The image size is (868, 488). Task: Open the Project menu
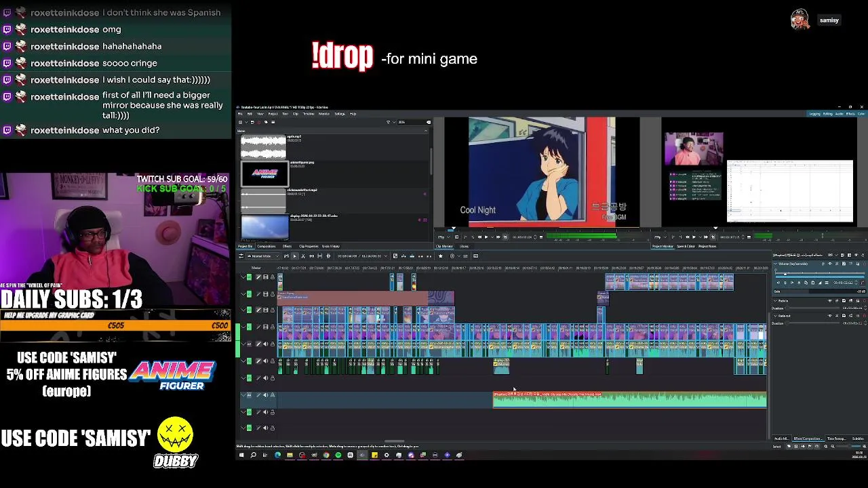coord(273,114)
